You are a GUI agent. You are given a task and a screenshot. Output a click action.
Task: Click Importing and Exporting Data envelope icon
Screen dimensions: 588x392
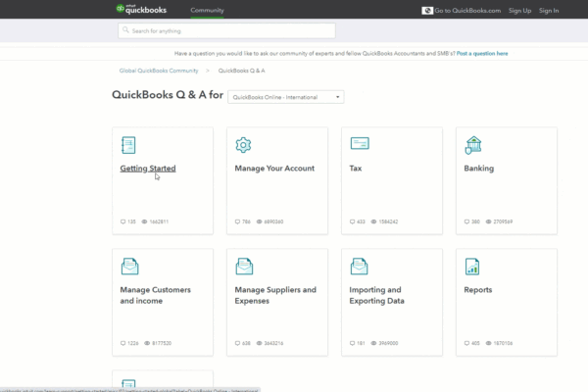coord(359,267)
